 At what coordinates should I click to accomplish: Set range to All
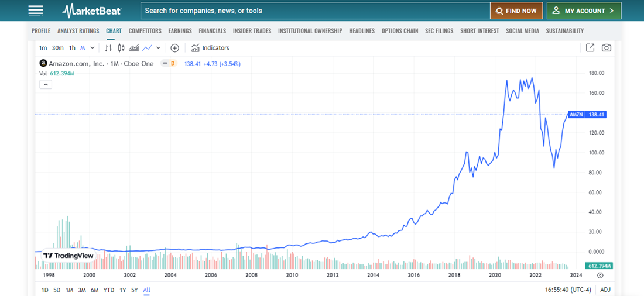(x=146, y=290)
